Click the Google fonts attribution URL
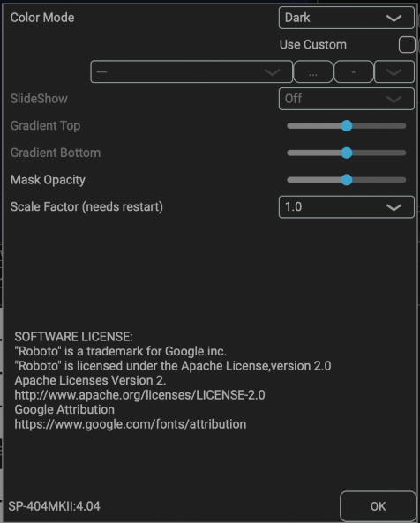 pos(131,424)
